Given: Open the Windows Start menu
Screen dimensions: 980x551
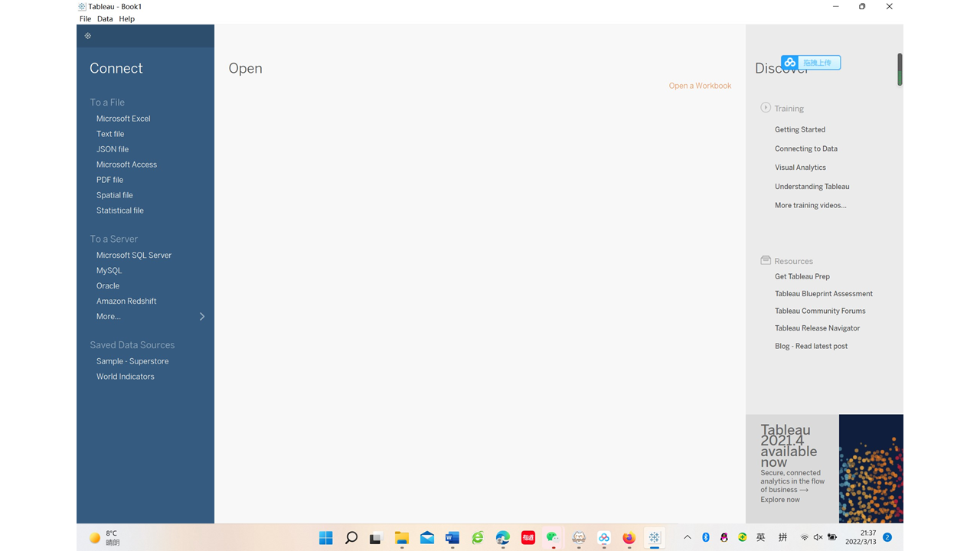Looking at the screenshot, I should pos(326,538).
